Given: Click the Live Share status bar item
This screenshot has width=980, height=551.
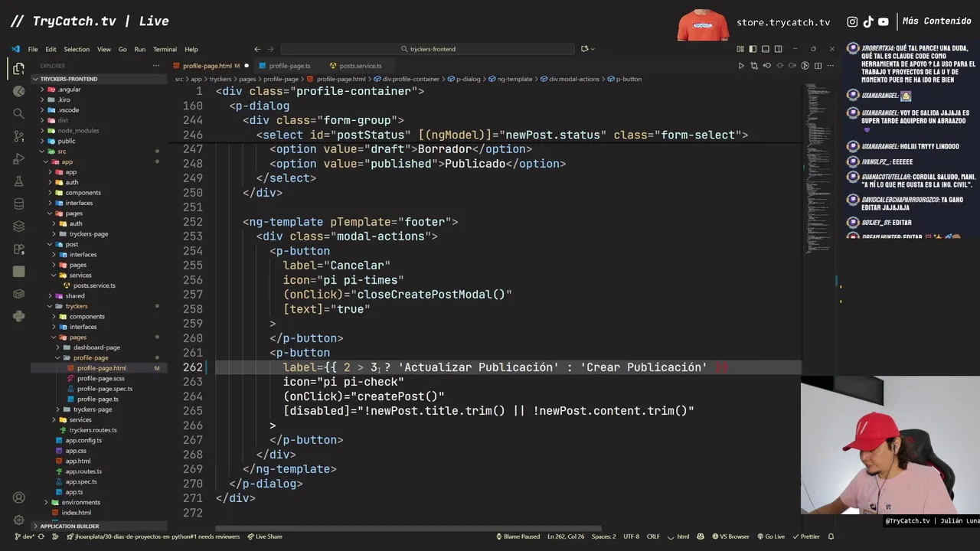Looking at the screenshot, I should [x=264, y=536].
